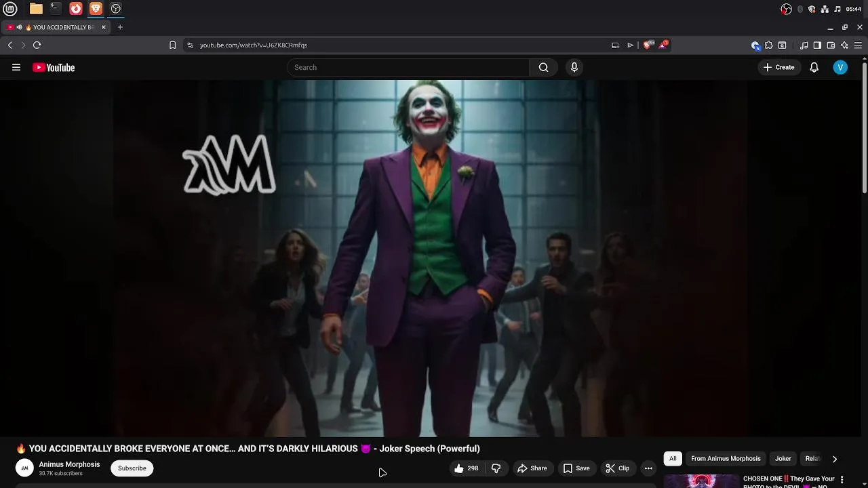Toggle the browser sidebar panel
Screen dimensions: 868x488
[x=817, y=45]
